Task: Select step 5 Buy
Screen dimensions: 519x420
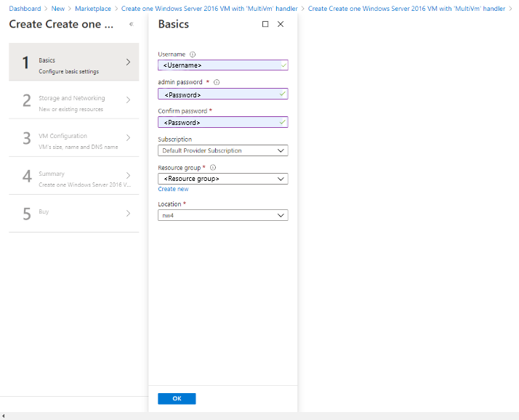Action: click(73, 214)
